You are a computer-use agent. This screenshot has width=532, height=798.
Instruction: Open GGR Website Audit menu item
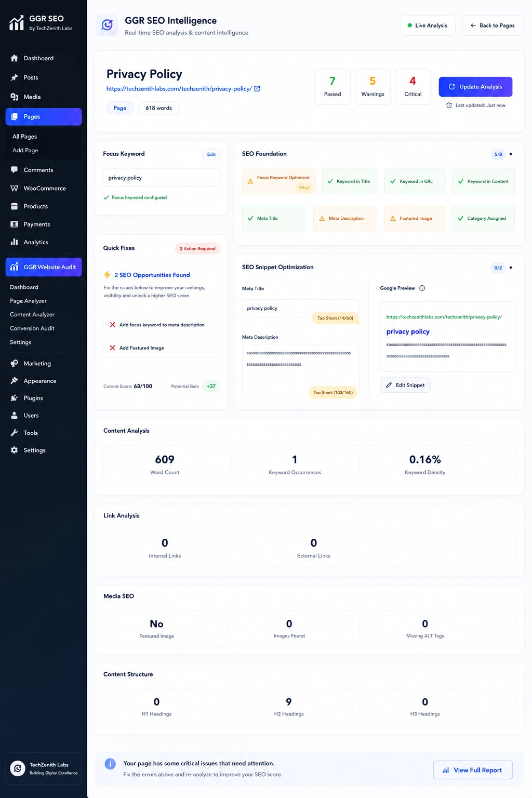[x=44, y=267]
